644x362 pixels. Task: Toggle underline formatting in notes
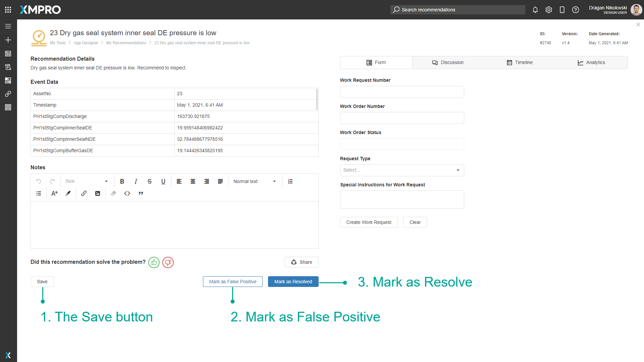click(163, 181)
